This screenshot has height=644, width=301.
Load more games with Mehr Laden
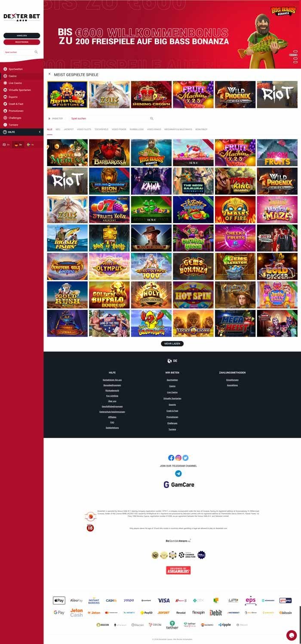coord(172,343)
